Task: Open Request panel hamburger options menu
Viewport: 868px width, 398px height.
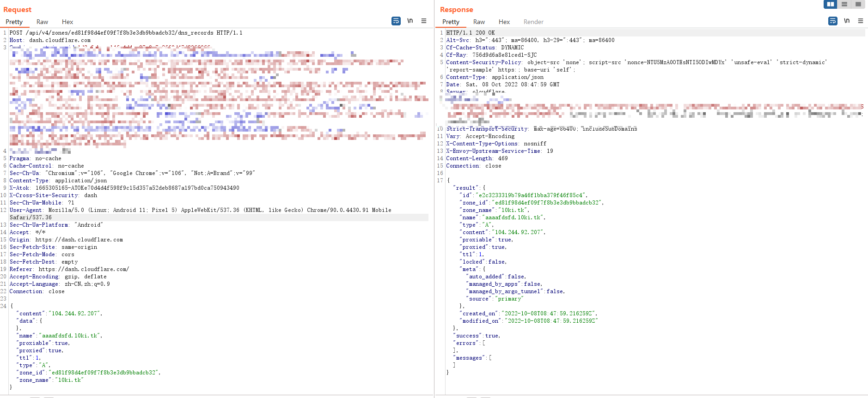Action: click(424, 21)
